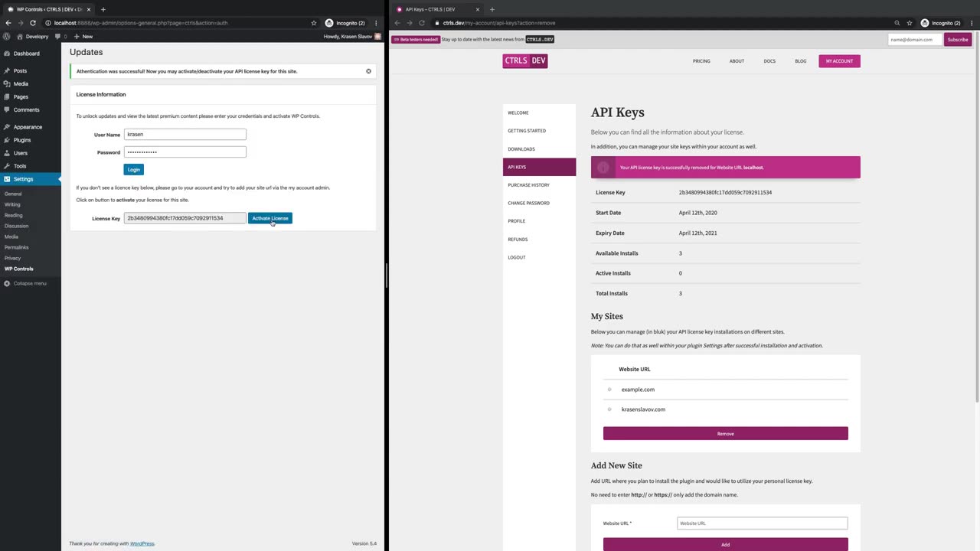Open Comments in WordPress sidebar
The width and height of the screenshot is (980, 551).
coord(26,109)
